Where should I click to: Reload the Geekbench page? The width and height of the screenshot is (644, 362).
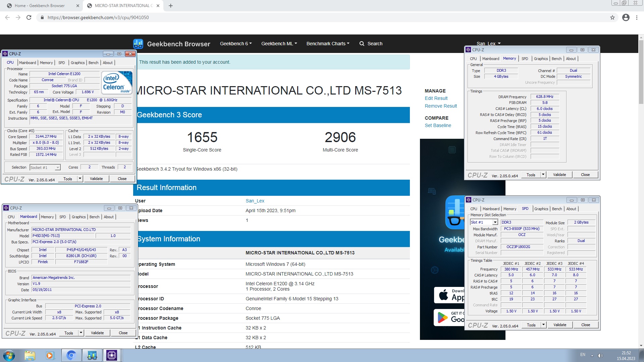pos(29,17)
